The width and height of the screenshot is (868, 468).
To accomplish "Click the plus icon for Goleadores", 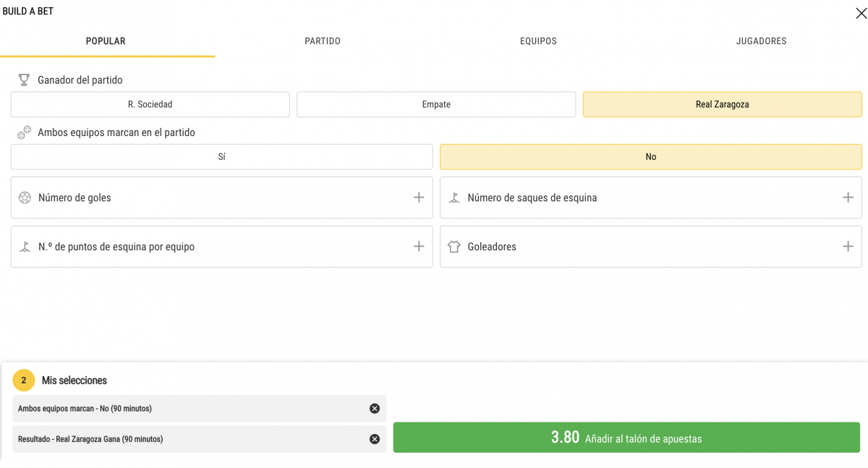I will [848, 247].
